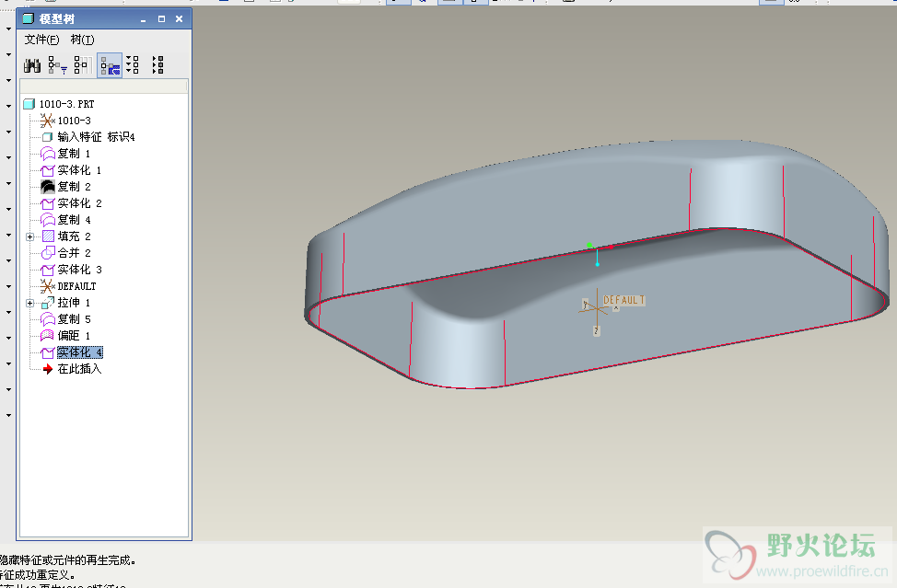Click the merge icon of 合并 2

tap(48, 252)
